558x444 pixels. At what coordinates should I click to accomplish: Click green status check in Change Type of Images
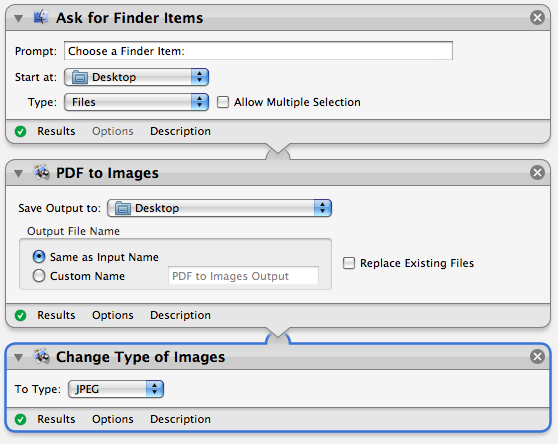21,419
